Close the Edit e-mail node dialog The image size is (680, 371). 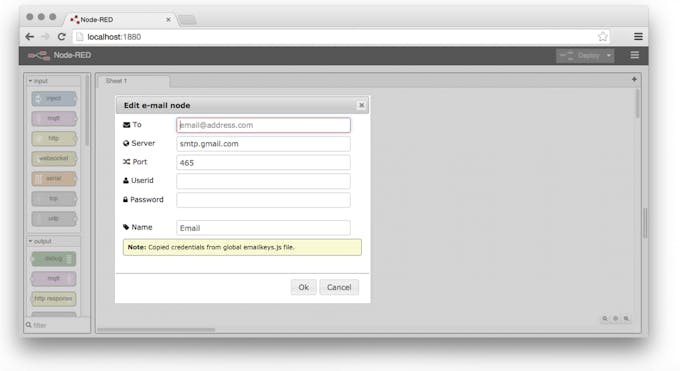tap(361, 105)
